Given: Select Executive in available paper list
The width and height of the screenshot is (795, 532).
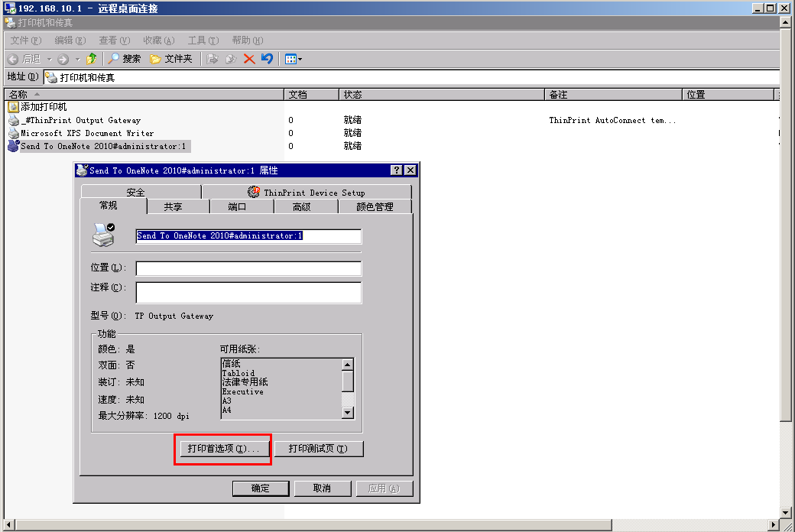Looking at the screenshot, I should [243, 391].
